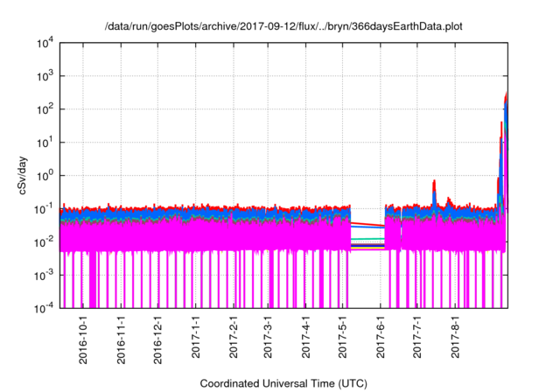
Task: Click the plot title file path text
Action: coord(280,26)
